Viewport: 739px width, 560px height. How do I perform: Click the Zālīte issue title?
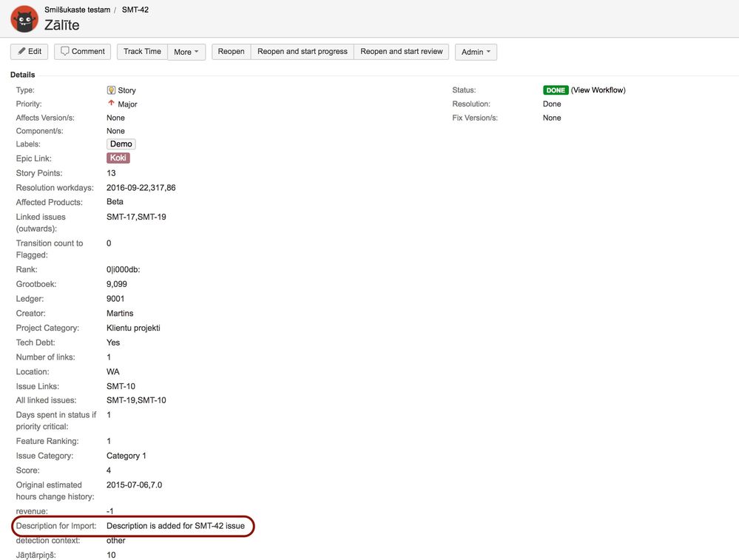pyautogui.click(x=61, y=25)
